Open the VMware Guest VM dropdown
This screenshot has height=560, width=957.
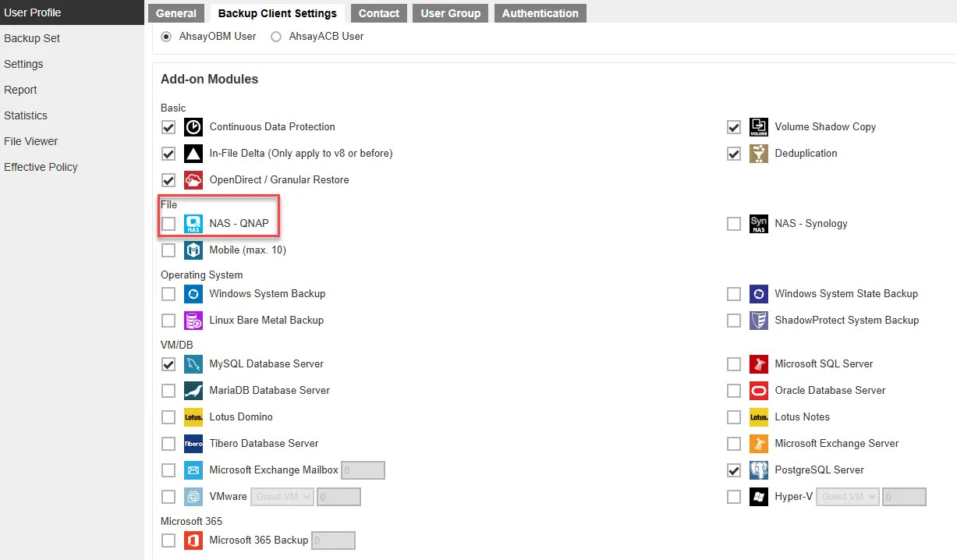[x=282, y=497]
